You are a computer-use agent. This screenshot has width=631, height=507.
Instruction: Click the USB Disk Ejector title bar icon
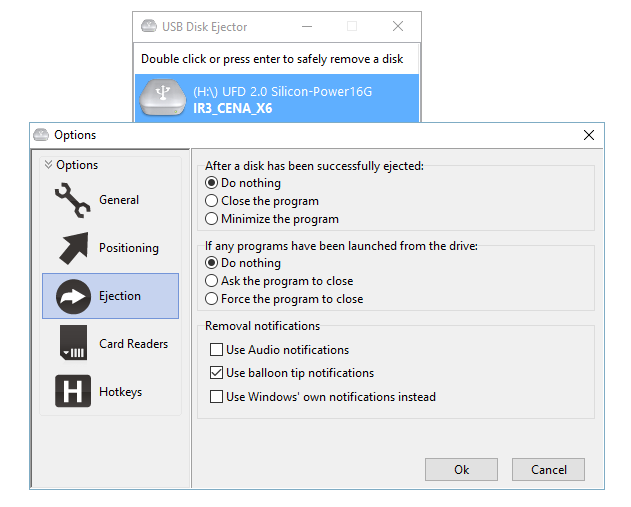(x=149, y=27)
